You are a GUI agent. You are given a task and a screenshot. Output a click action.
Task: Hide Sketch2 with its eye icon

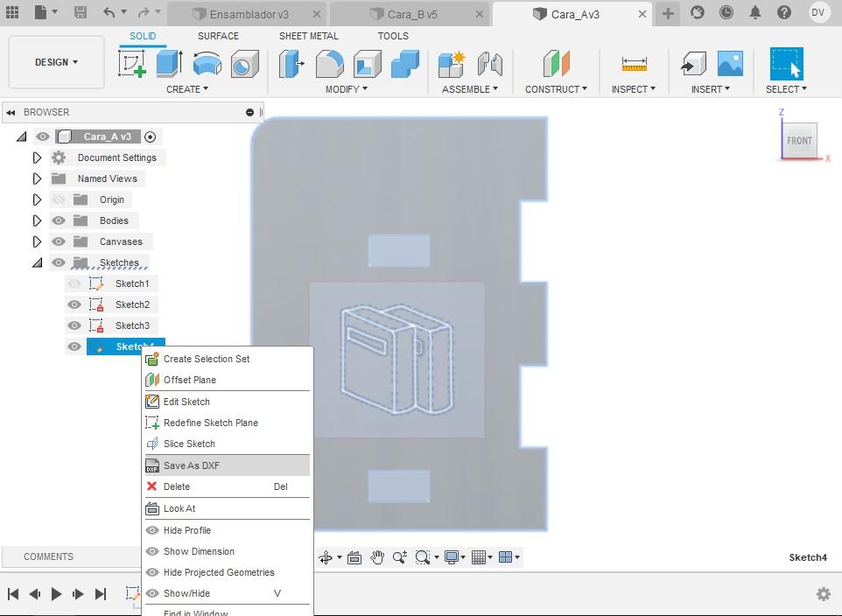click(74, 304)
